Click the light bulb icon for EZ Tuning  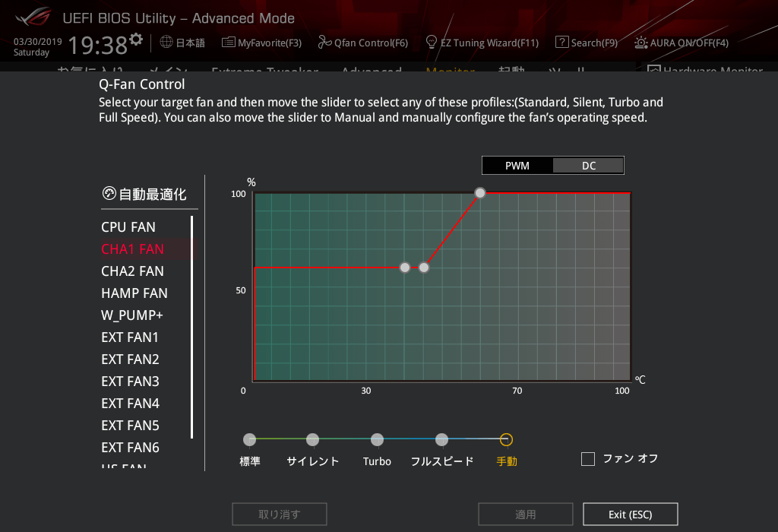pyautogui.click(x=432, y=43)
